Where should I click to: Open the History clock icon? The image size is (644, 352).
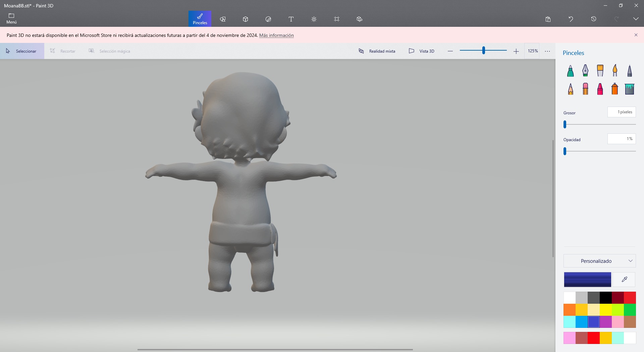coord(594,19)
